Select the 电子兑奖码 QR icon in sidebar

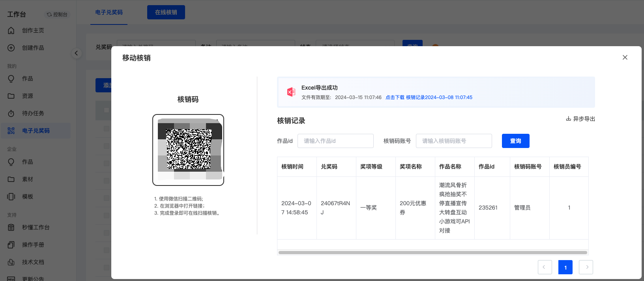[11, 131]
